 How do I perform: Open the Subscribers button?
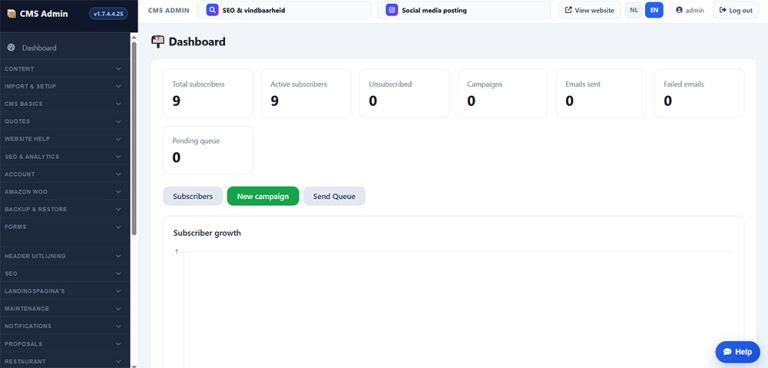192,196
